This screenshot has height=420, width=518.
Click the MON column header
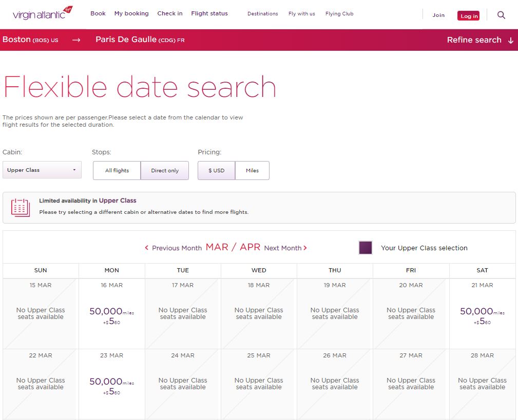click(x=112, y=270)
